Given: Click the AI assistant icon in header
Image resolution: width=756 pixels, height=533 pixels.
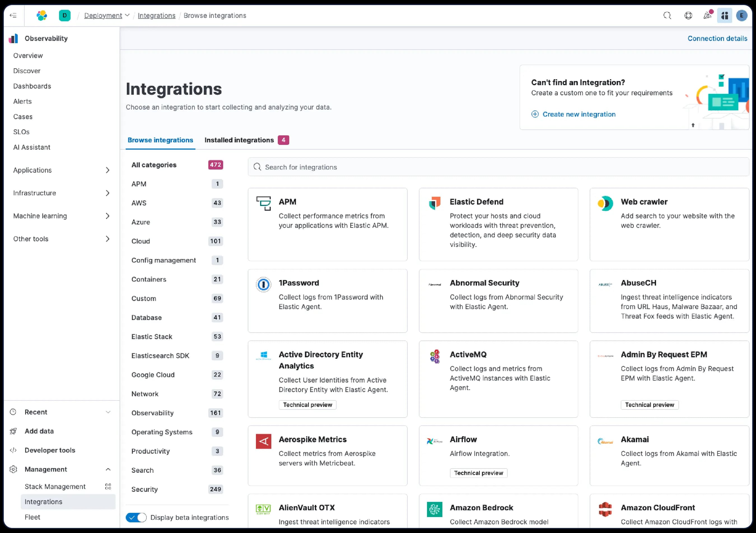Looking at the screenshot, I should click(x=724, y=15).
